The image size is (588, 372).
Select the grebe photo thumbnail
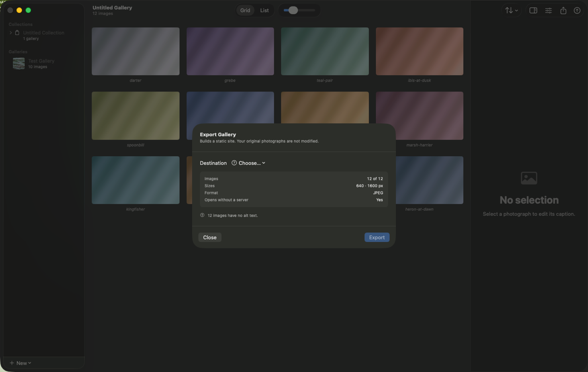pos(230,51)
